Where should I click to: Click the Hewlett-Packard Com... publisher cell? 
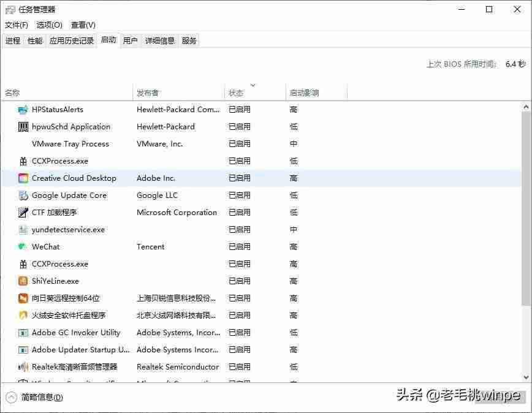178,110
